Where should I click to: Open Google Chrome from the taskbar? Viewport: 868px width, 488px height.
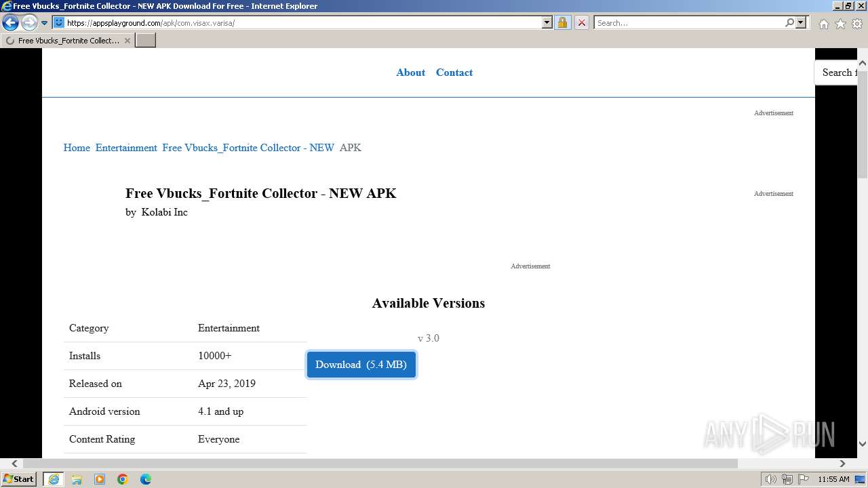click(x=123, y=479)
